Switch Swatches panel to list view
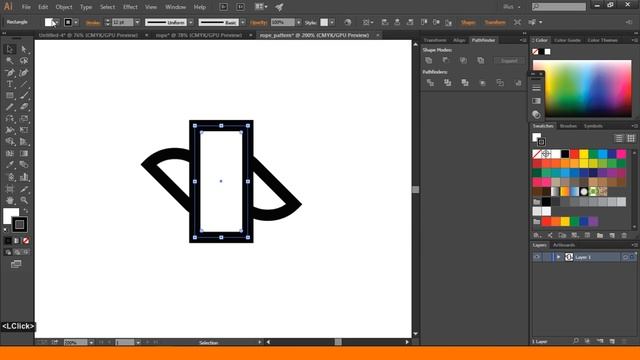 click(619, 138)
